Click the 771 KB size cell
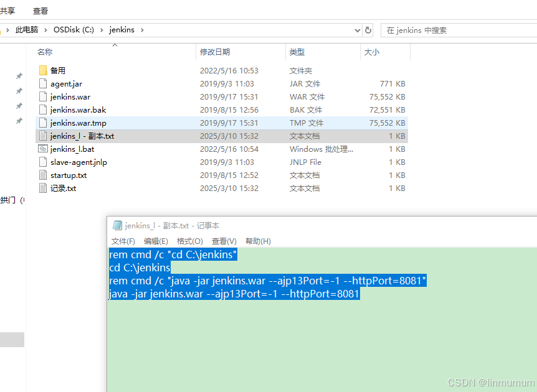 [392, 84]
